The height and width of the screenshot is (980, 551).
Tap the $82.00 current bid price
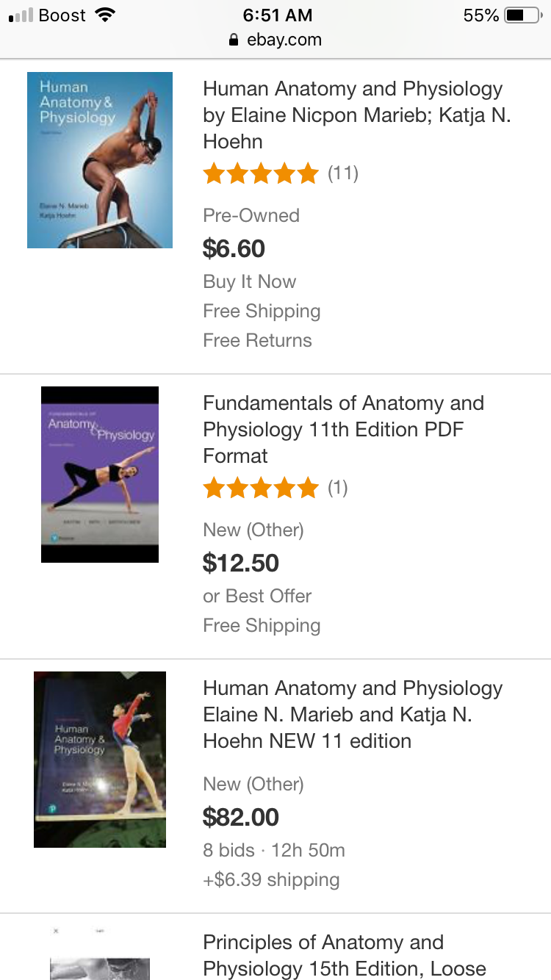coord(241,817)
